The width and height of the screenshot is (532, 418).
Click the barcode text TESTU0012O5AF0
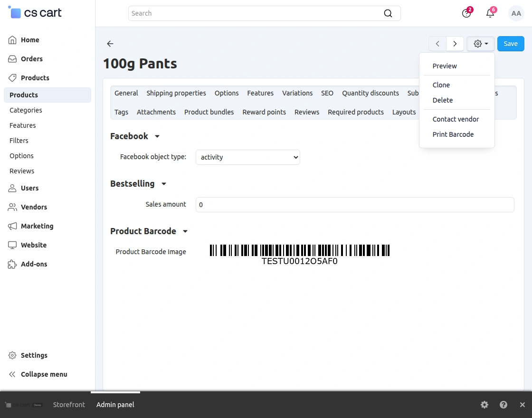click(x=300, y=261)
